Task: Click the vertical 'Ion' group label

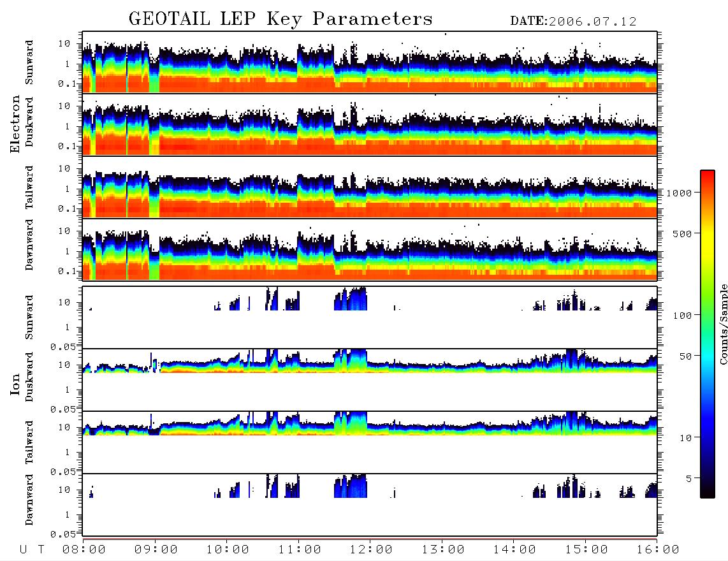Action: 15,384
